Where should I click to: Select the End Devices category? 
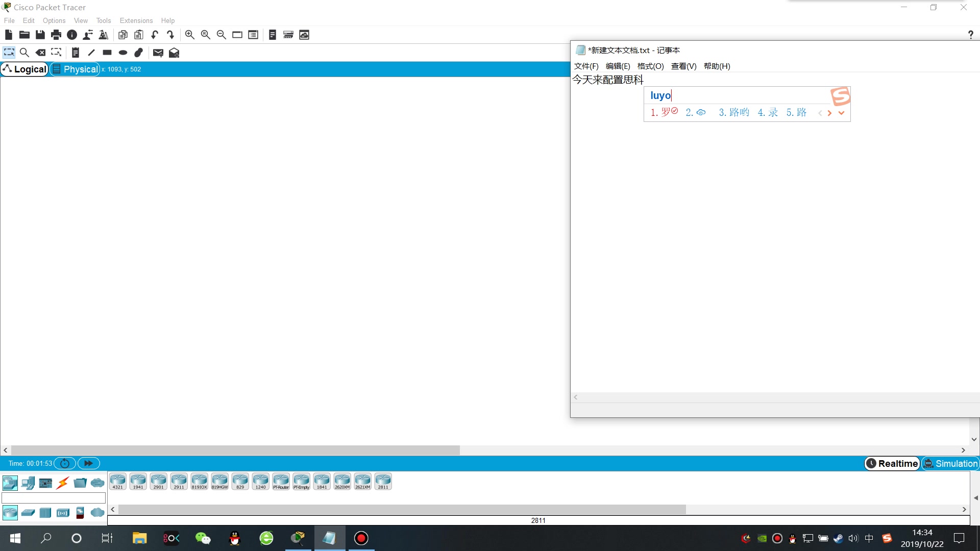28,483
